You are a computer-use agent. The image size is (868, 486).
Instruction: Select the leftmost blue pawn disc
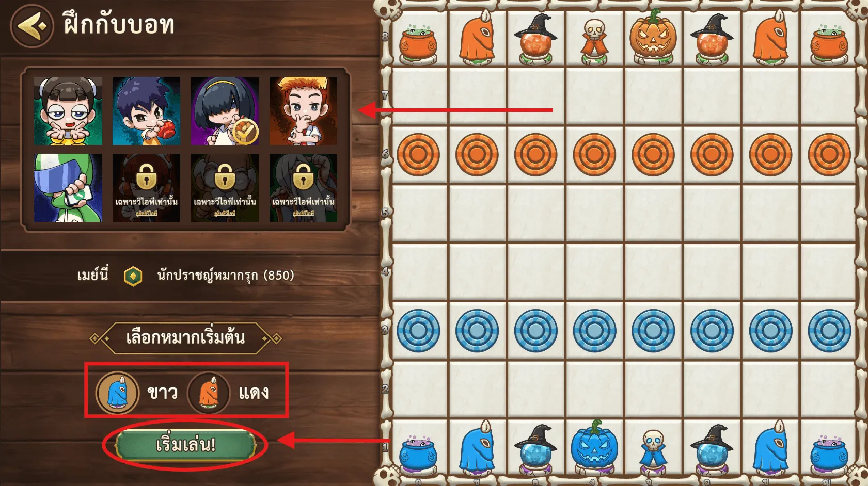pos(418,331)
